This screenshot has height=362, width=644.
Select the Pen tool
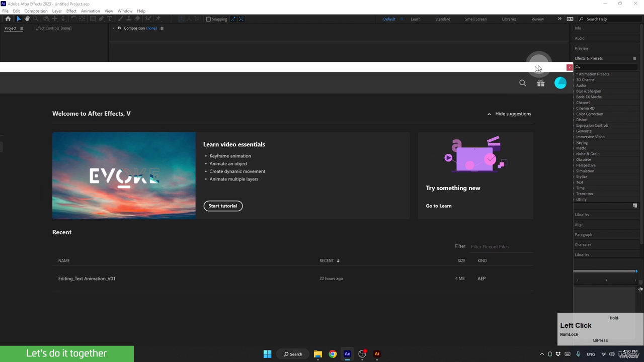click(101, 19)
